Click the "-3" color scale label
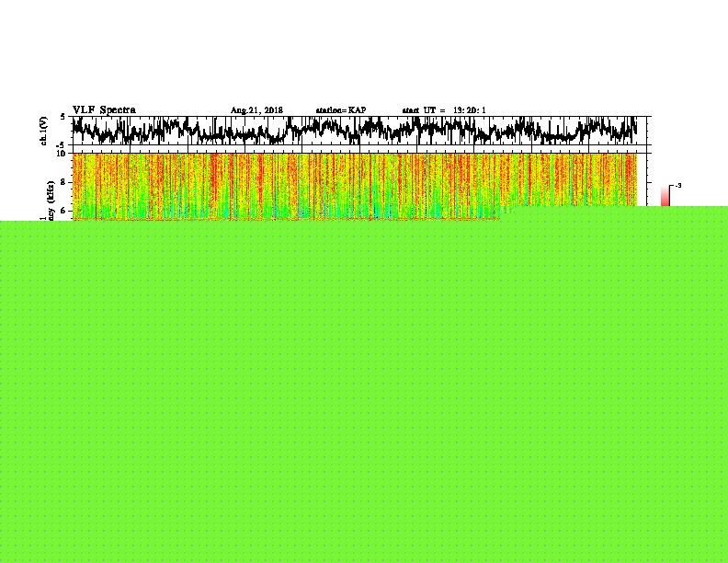Viewport: 728px width, 563px height. [677, 185]
